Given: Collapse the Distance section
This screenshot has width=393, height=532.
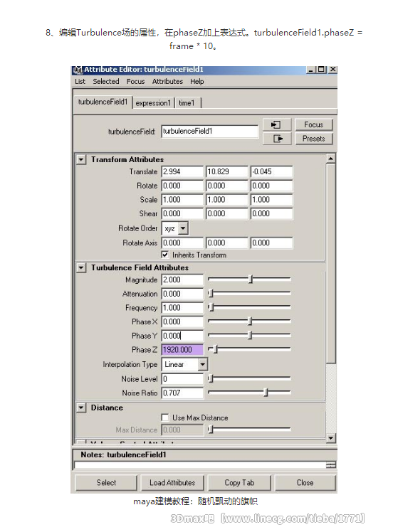Looking at the screenshot, I should [81, 408].
